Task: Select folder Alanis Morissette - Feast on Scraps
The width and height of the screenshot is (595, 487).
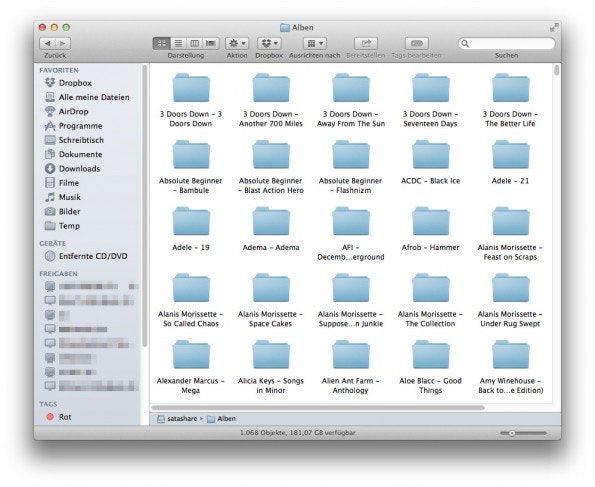Action: tap(510, 234)
